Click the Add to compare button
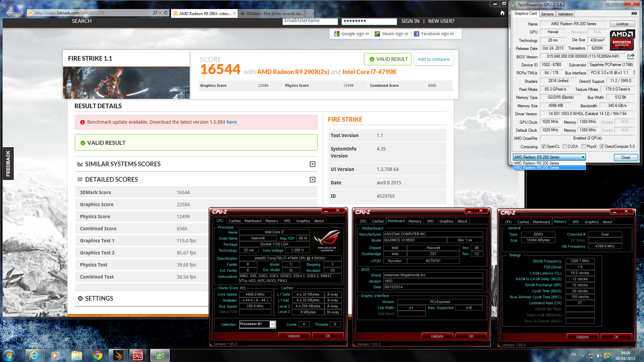The image size is (644, 362). tap(433, 59)
